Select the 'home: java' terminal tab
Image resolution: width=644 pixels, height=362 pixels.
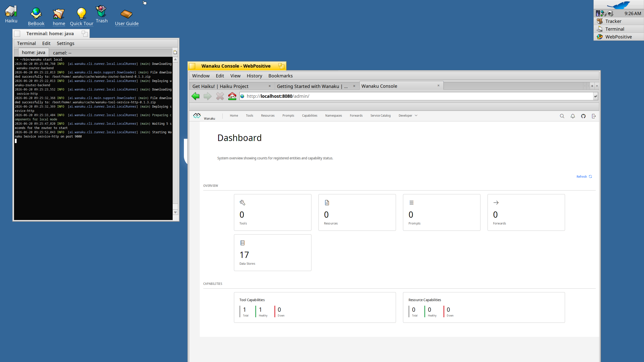[x=33, y=52]
